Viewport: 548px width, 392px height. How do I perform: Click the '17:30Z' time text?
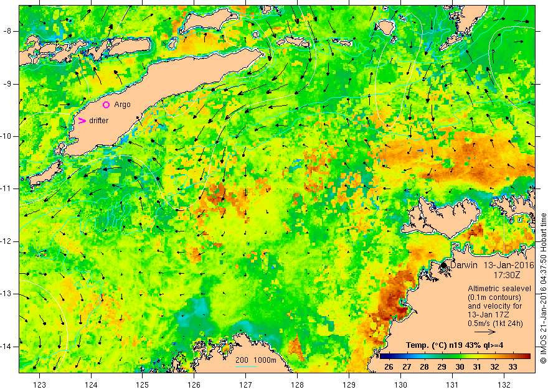pos(506,275)
